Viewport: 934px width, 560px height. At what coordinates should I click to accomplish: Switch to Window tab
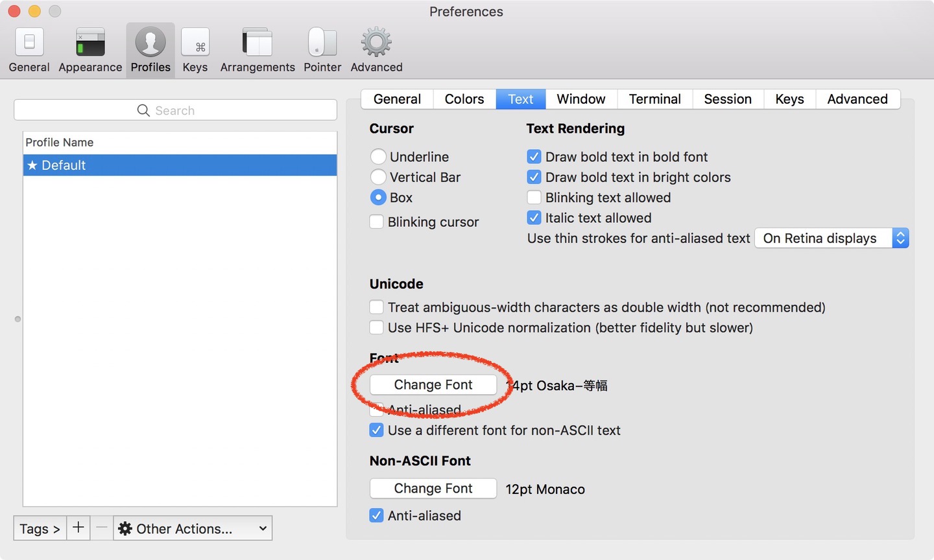pos(581,99)
